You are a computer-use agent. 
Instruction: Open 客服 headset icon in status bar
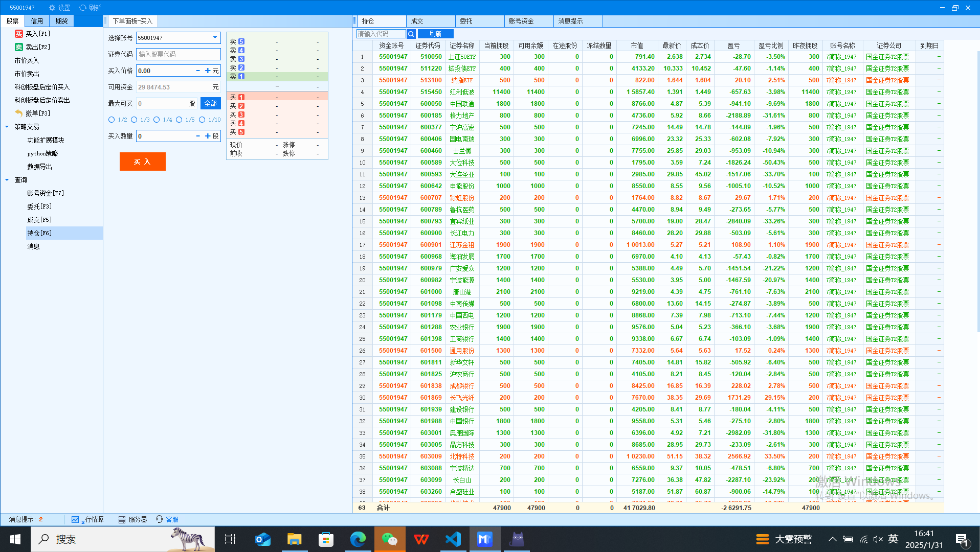[160, 519]
